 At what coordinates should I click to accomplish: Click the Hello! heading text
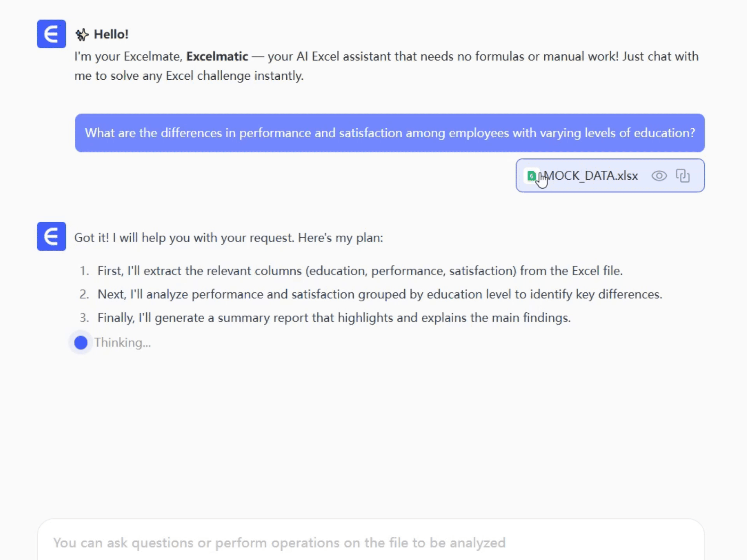(x=111, y=35)
